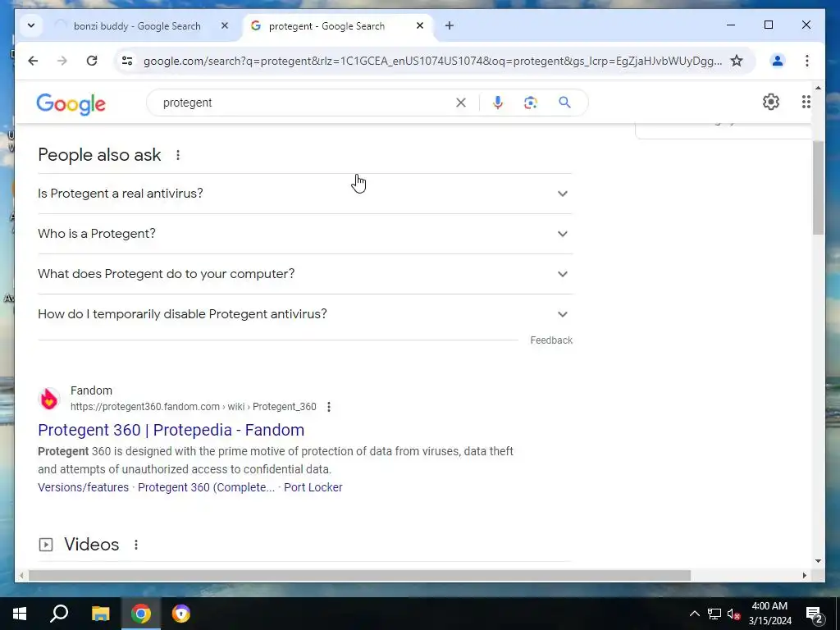Open Protegent 360 | Protepedia - Fandom result
The width and height of the screenshot is (840, 630).
click(171, 430)
